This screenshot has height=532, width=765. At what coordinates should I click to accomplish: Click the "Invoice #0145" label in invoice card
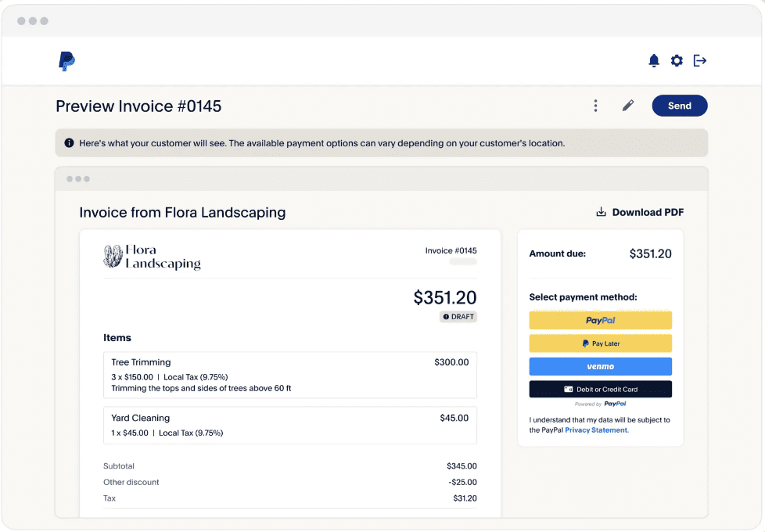[x=451, y=251]
